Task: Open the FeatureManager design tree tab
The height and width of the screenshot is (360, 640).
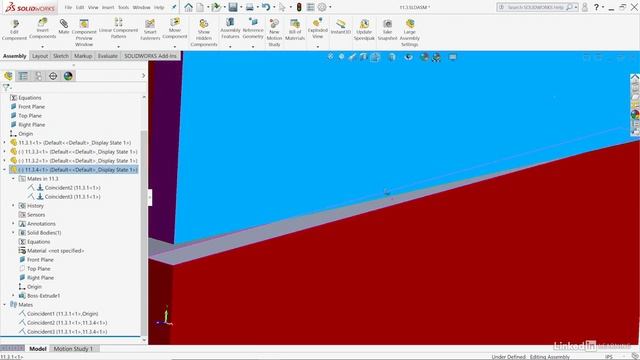Action: coord(8,76)
